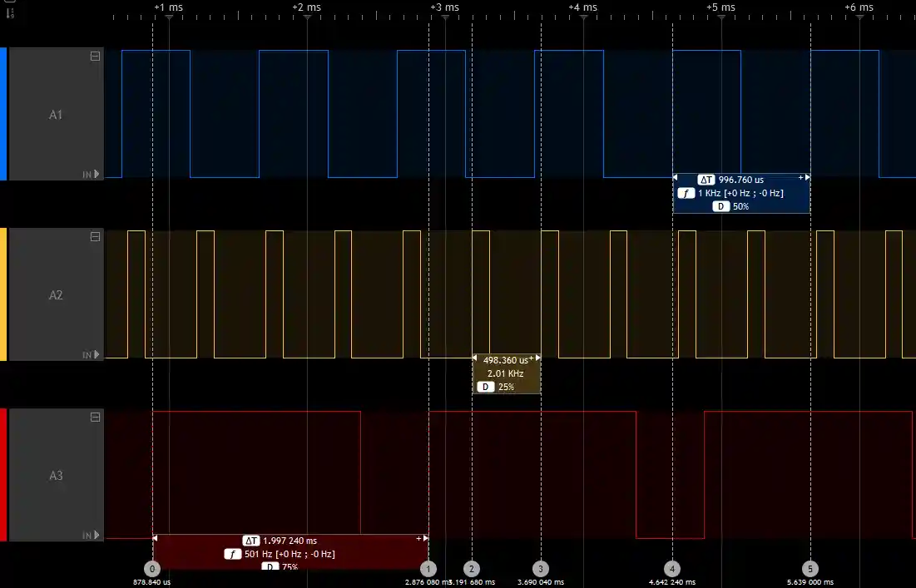Screen dimensions: 916x588
Task: Collapse the A3 channel row
Action: tap(95, 418)
